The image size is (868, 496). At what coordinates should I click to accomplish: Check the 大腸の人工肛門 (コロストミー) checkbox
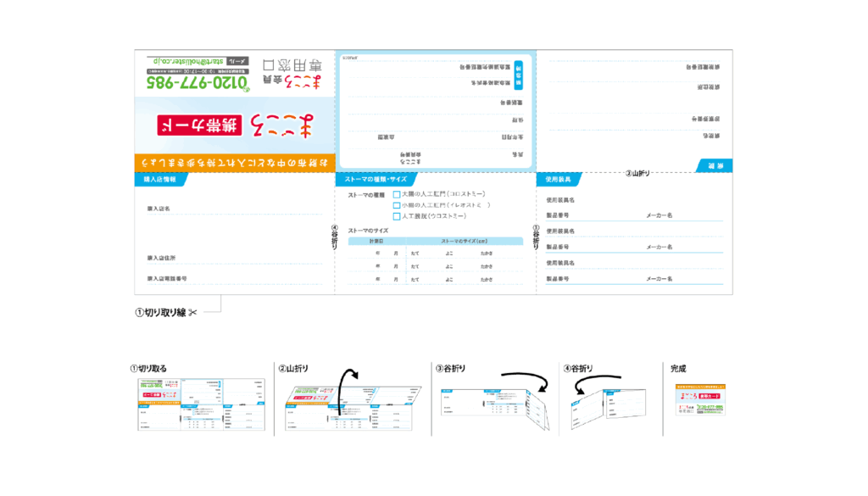coord(396,194)
